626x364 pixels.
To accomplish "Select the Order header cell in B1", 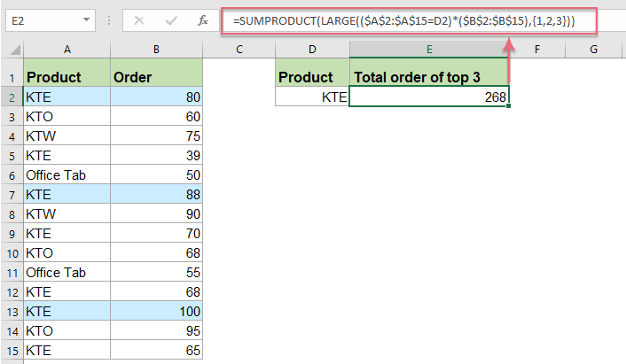I will tap(155, 77).
